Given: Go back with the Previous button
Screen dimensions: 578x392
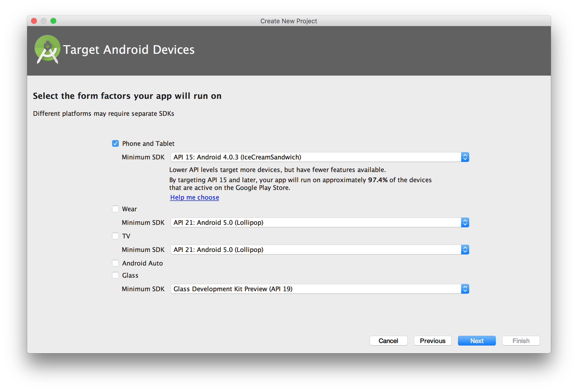Looking at the screenshot, I should coord(433,341).
